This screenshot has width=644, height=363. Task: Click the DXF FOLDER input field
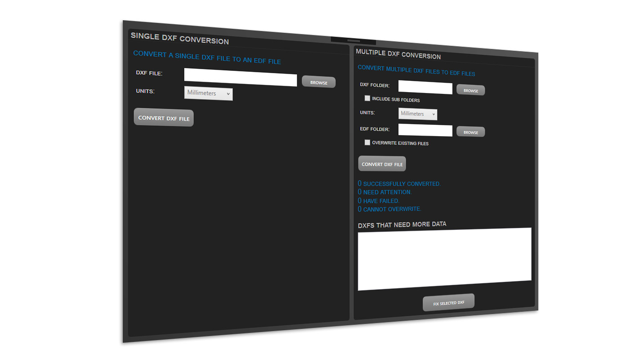point(425,88)
